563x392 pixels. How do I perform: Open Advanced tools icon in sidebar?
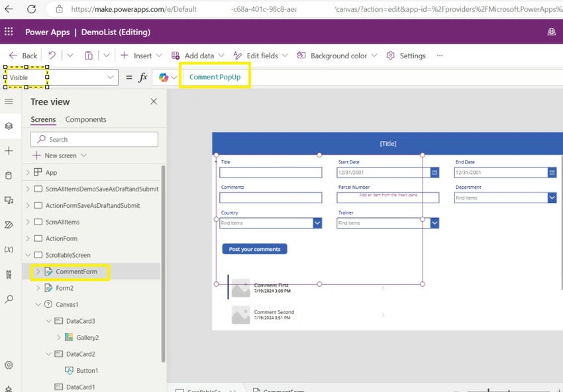pyautogui.click(x=9, y=275)
